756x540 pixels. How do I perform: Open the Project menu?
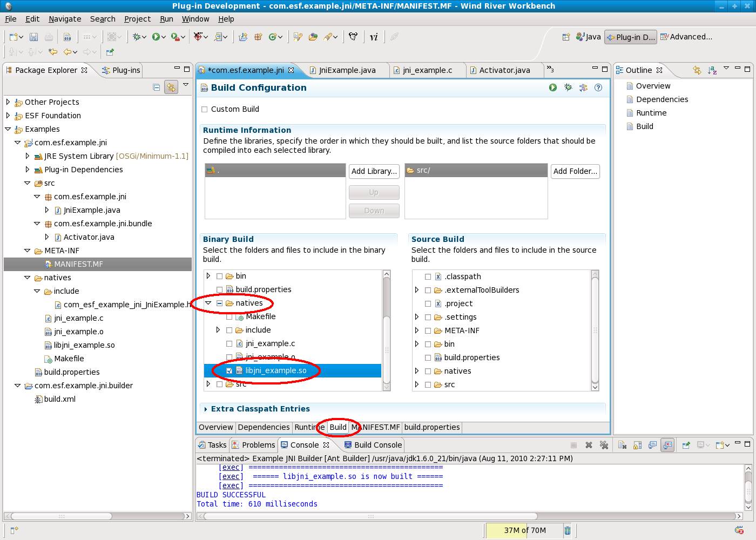(137, 19)
